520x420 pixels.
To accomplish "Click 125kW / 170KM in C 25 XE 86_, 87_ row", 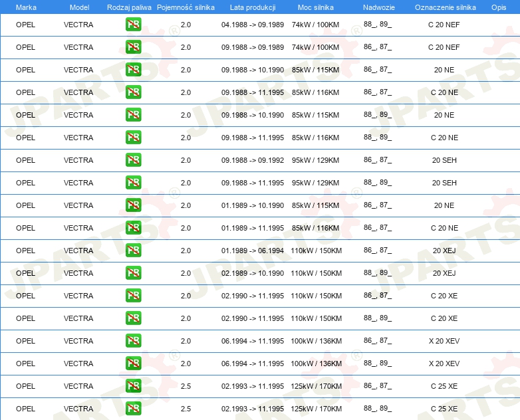I will 316,386.
